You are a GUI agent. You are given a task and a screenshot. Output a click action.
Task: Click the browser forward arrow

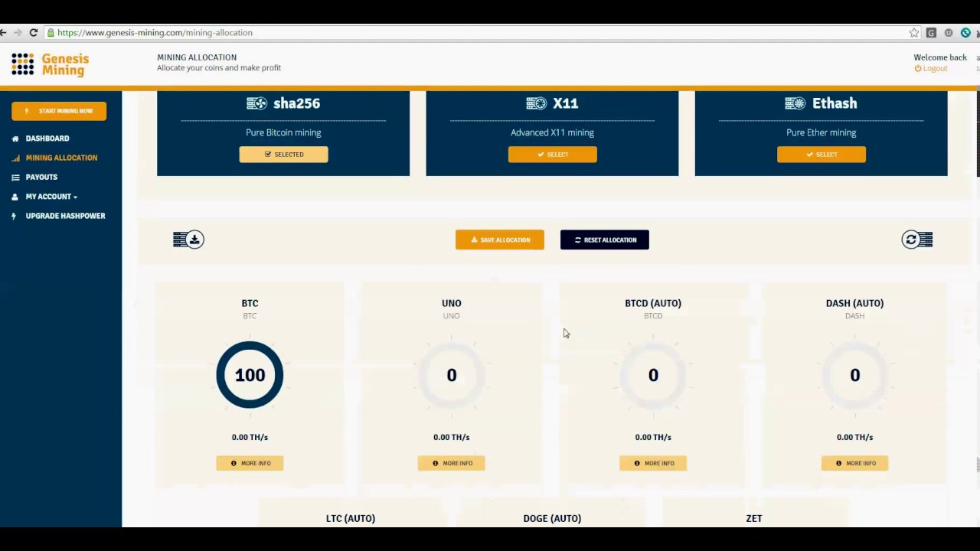coord(18,33)
